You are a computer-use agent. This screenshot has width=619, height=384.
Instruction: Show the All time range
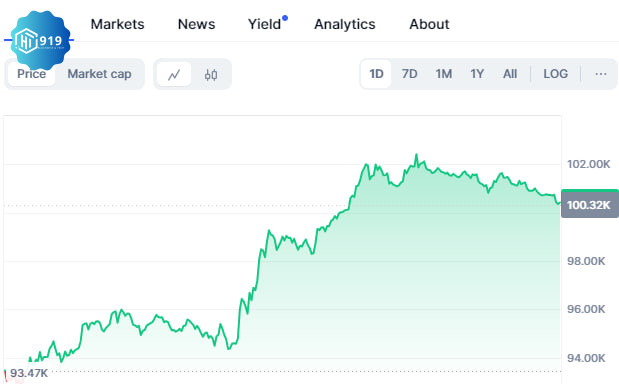pyautogui.click(x=510, y=74)
